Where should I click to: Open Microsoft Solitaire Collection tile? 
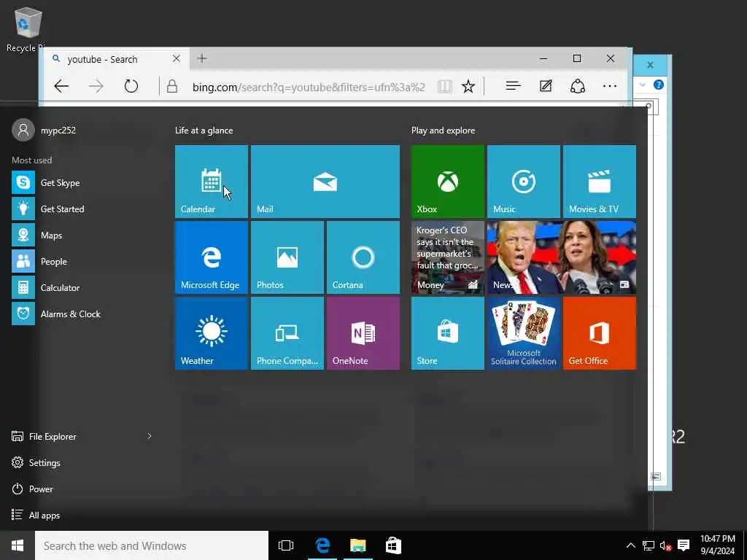click(x=524, y=332)
